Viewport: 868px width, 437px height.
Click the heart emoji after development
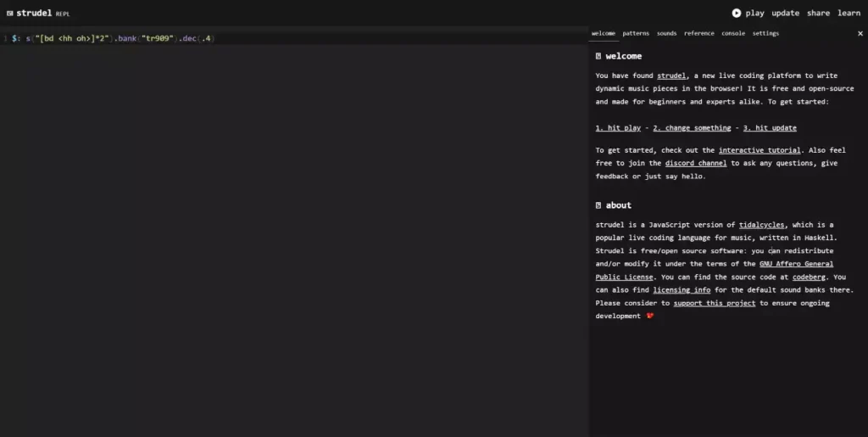(x=650, y=316)
